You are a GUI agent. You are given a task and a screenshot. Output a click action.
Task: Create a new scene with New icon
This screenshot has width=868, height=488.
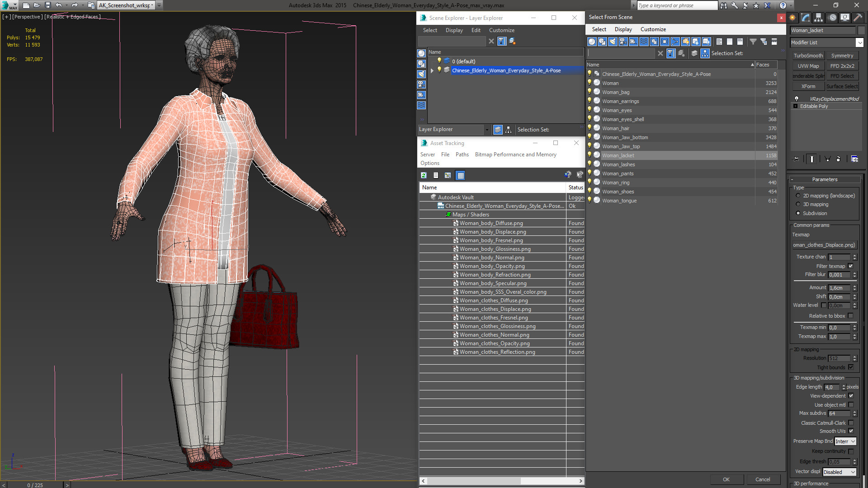click(26, 5)
